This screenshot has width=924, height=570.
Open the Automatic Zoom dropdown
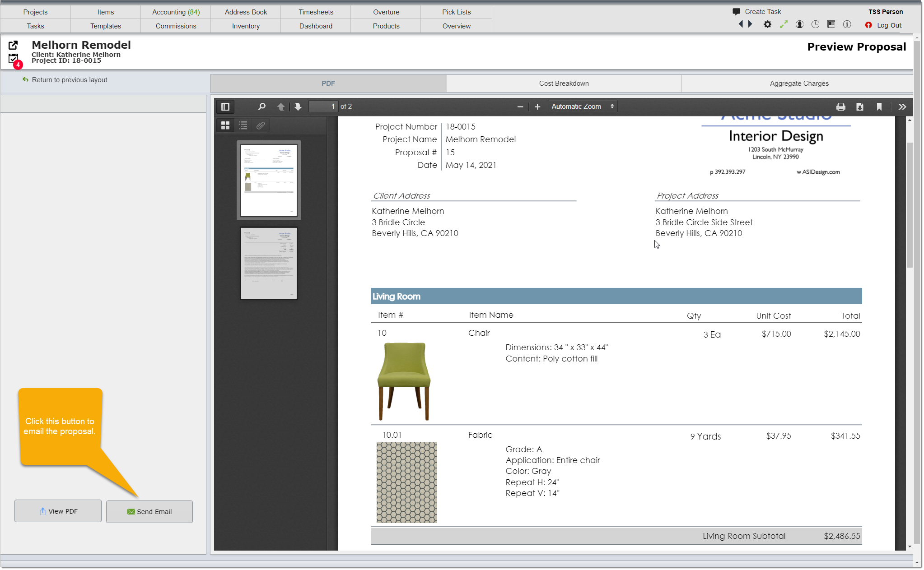[582, 107]
